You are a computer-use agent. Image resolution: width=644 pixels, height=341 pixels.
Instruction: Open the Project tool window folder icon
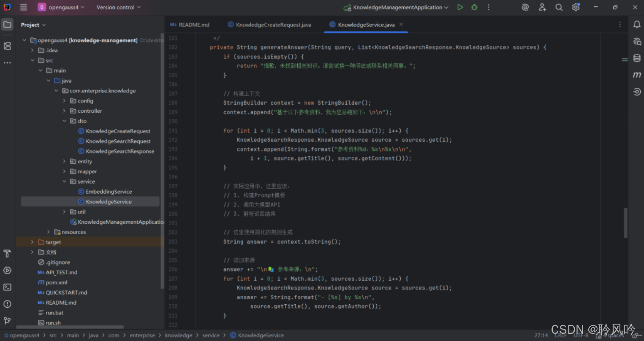click(x=7, y=25)
